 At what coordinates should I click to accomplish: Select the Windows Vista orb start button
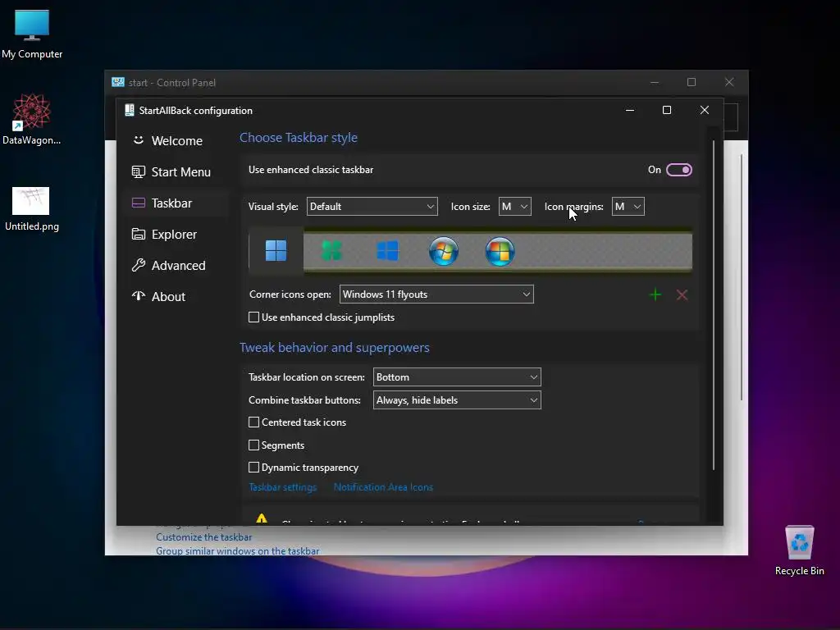coord(500,251)
